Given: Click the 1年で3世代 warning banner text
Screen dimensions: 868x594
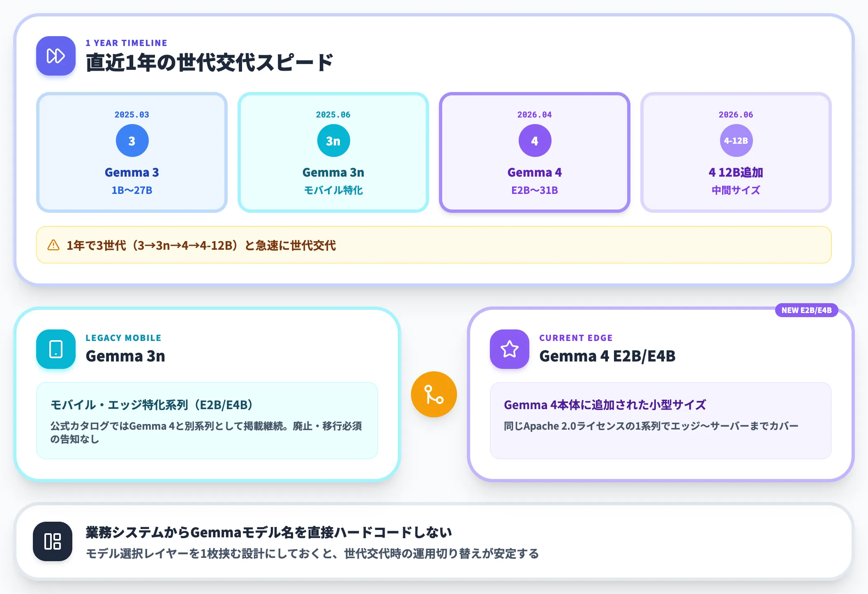Looking at the screenshot, I should pyautogui.click(x=201, y=245).
